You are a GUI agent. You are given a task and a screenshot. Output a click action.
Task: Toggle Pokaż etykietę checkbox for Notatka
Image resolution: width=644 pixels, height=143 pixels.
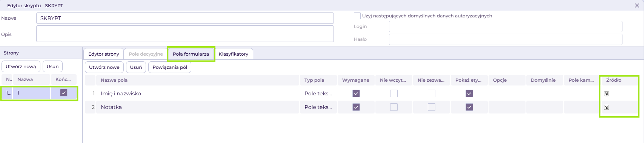469,107
